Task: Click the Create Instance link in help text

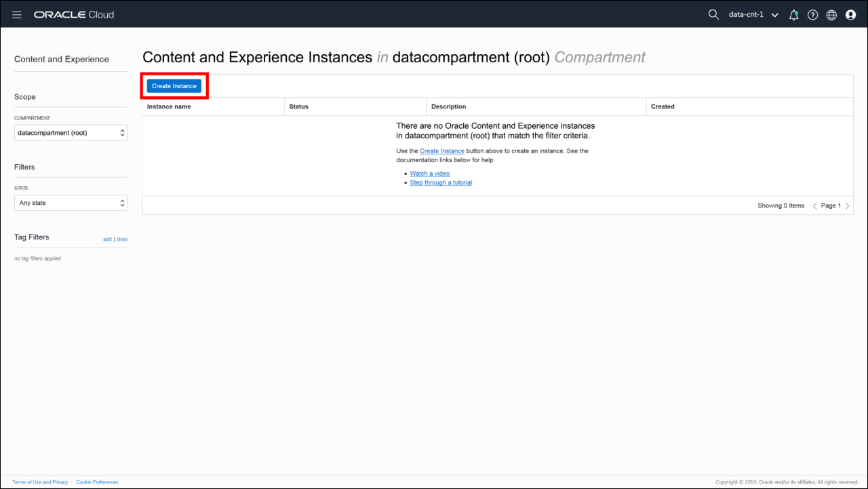Action: 442,151
